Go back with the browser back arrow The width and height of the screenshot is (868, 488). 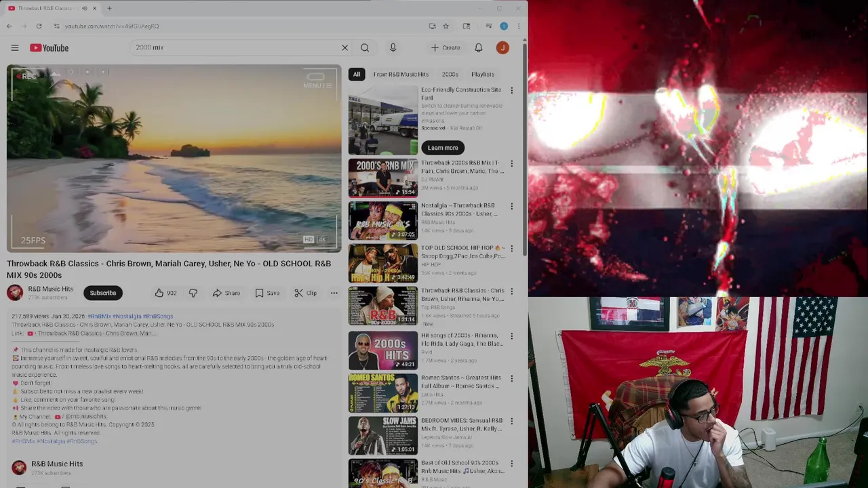9,26
